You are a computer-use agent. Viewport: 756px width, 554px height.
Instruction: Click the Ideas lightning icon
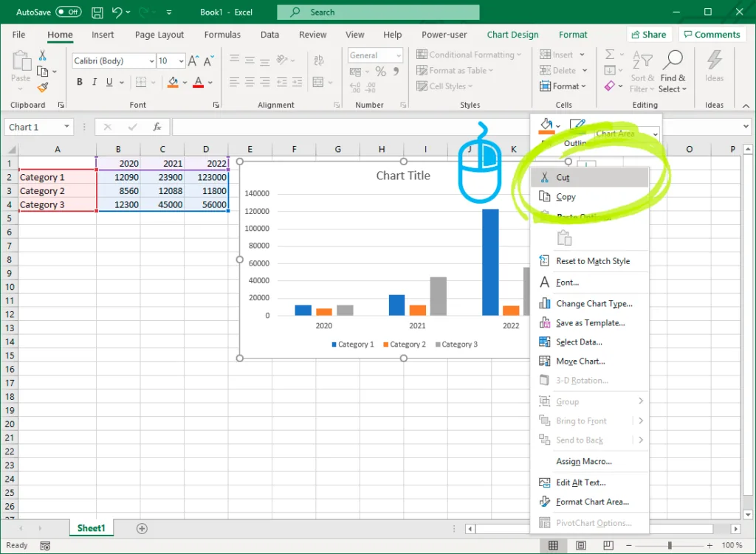(714, 60)
